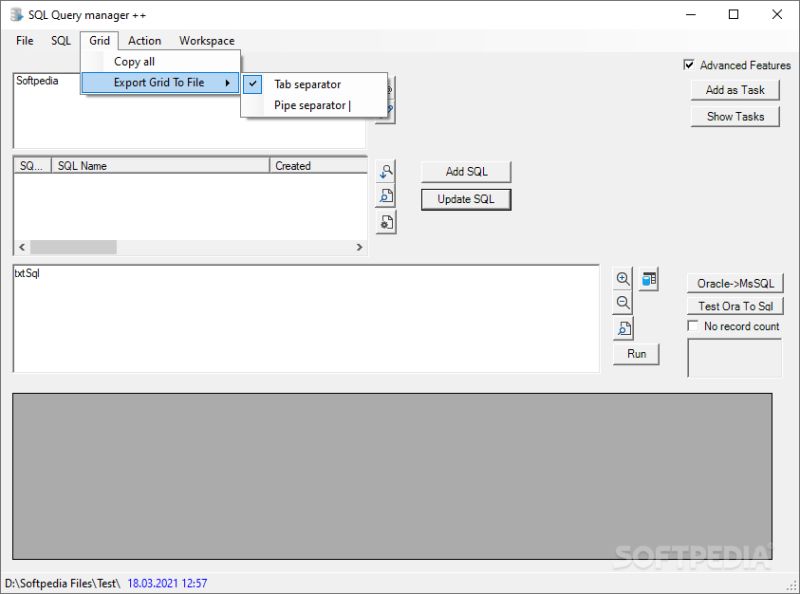The image size is (800, 594).
Task: Open the file preview search icon beside the grid
Action: (386, 196)
